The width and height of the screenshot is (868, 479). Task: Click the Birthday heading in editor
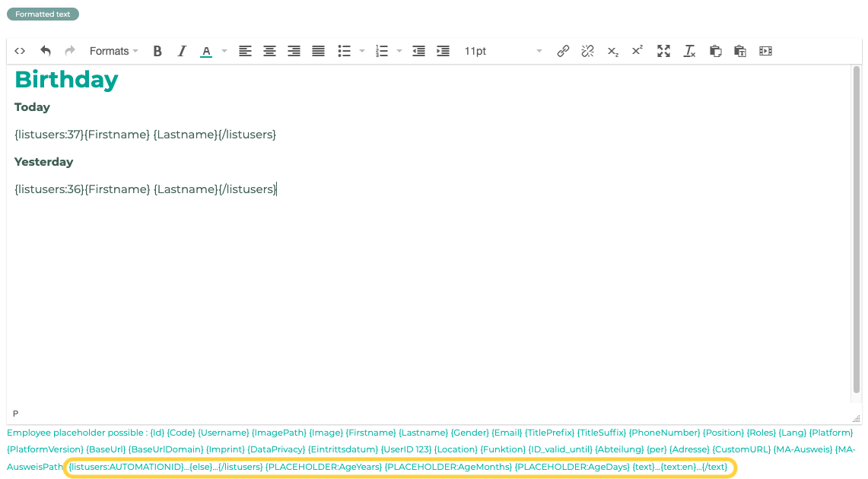click(66, 80)
